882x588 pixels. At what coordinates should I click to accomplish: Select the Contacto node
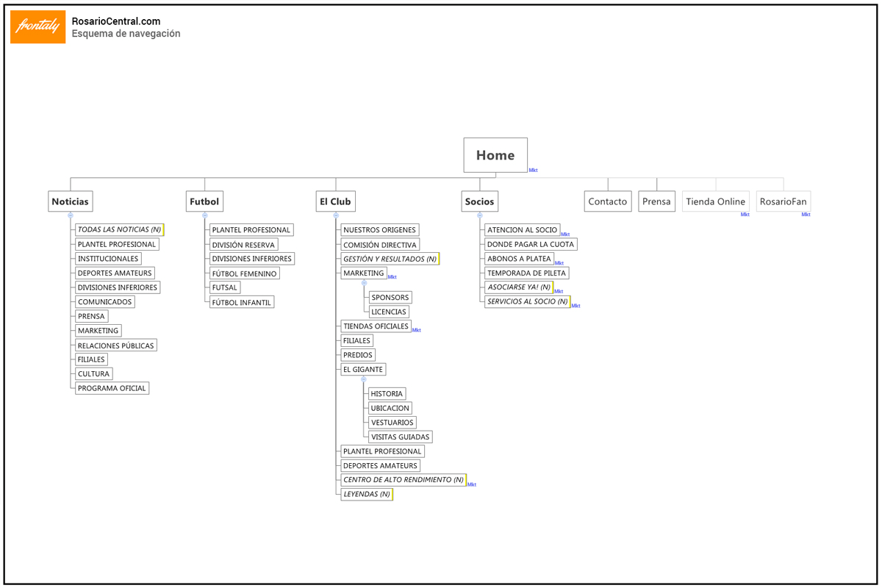coord(608,201)
